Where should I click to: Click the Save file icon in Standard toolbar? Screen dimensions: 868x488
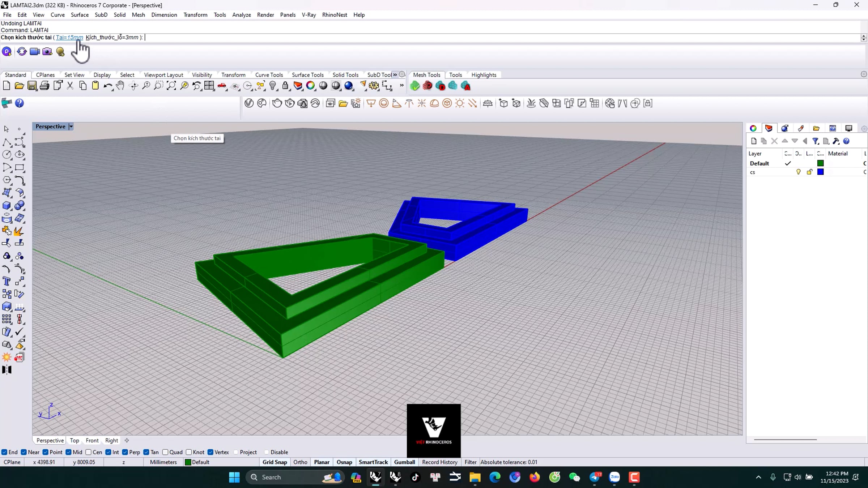point(32,86)
